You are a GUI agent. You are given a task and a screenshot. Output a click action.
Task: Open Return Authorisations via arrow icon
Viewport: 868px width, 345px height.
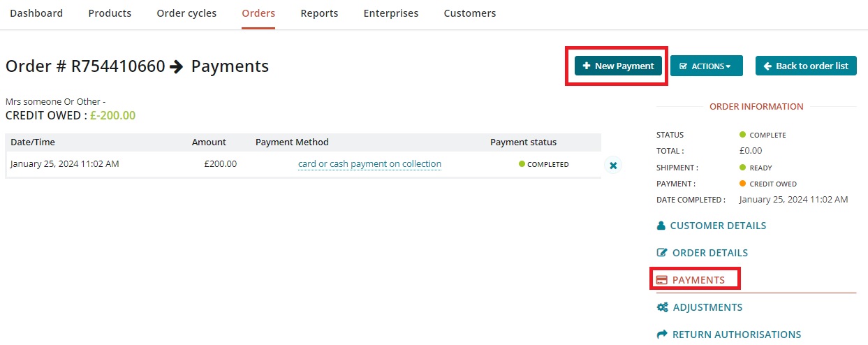(x=662, y=335)
